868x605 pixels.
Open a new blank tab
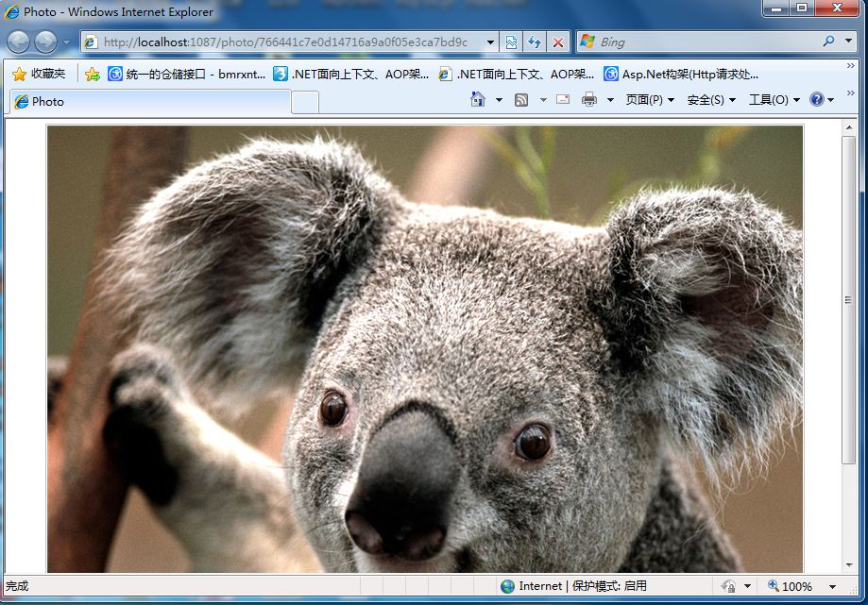click(x=305, y=102)
